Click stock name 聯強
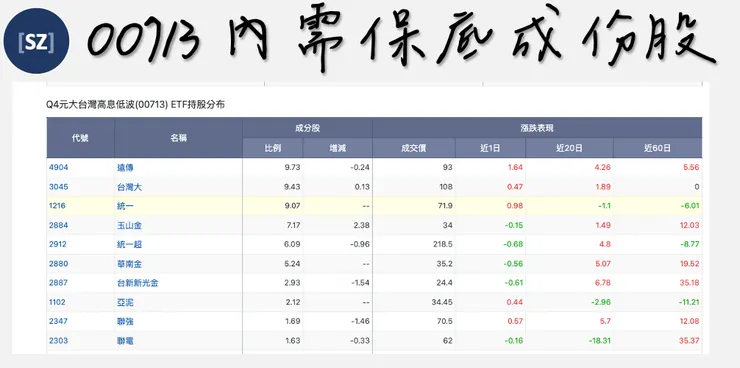 coord(125,321)
